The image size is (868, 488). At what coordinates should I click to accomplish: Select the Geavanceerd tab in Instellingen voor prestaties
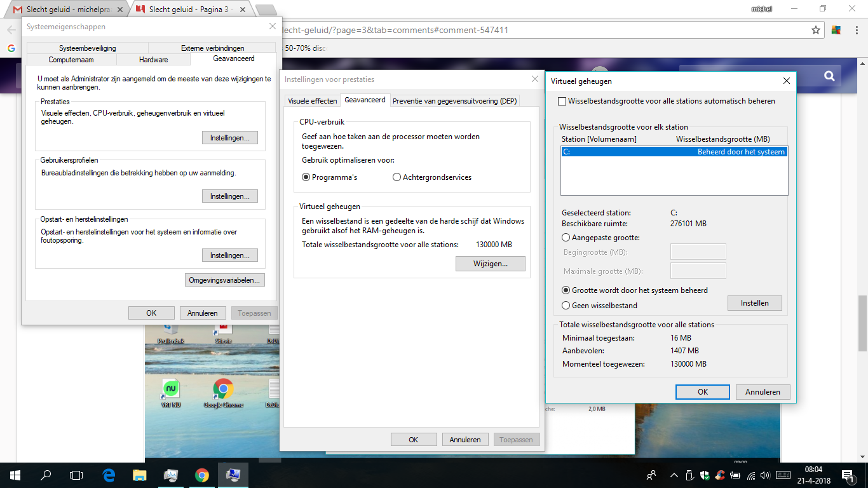click(x=365, y=100)
